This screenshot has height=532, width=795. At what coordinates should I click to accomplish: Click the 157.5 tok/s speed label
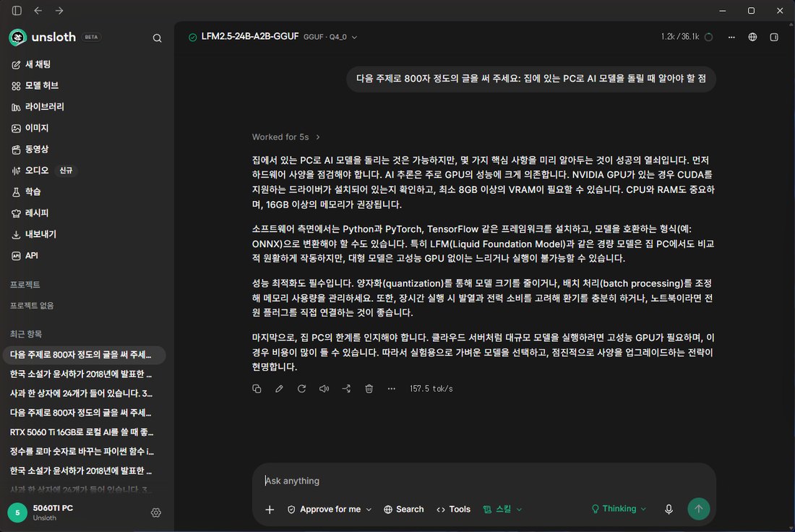tap(431, 388)
